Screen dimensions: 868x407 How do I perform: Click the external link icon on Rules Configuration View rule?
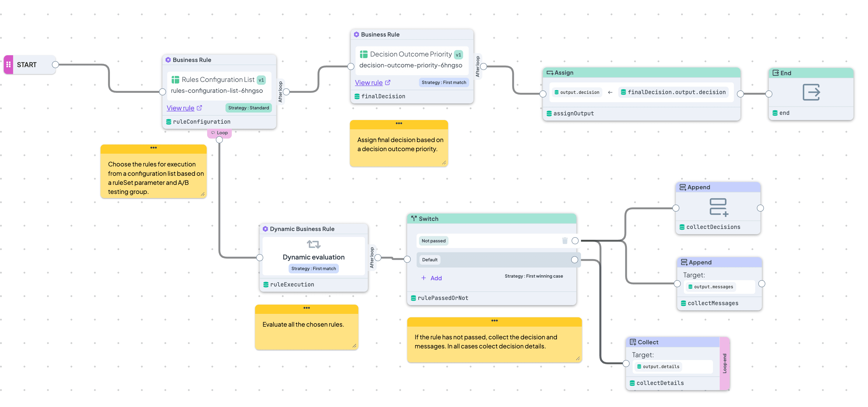[x=199, y=108]
